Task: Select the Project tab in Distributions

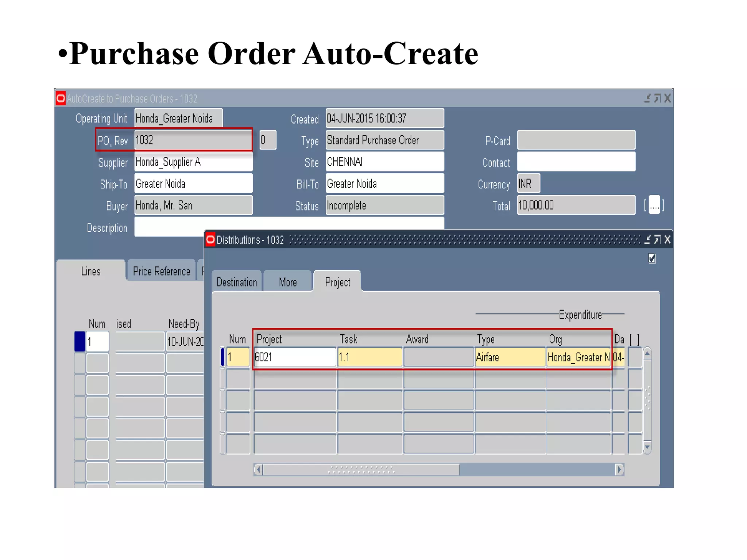Action: (x=337, y=282)
